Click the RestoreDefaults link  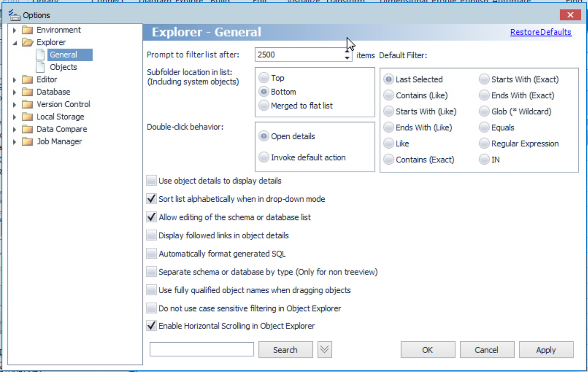[540, 32]
